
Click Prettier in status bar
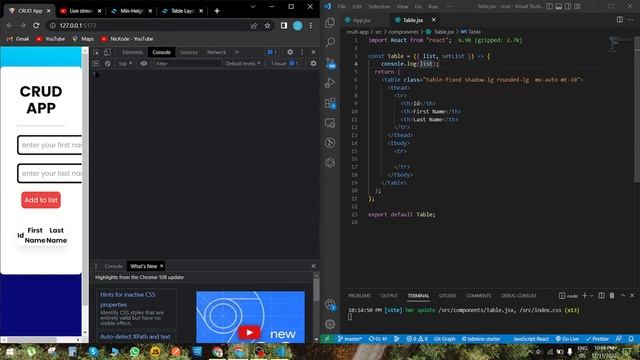pos(598,339)
